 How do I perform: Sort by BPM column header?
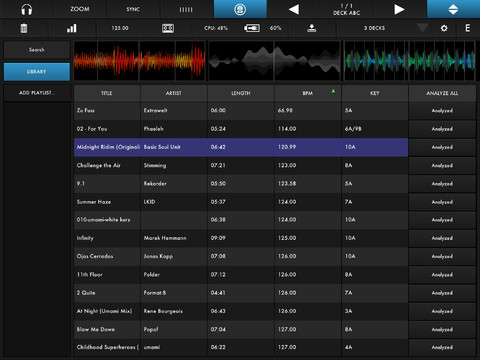coord(308,93)
